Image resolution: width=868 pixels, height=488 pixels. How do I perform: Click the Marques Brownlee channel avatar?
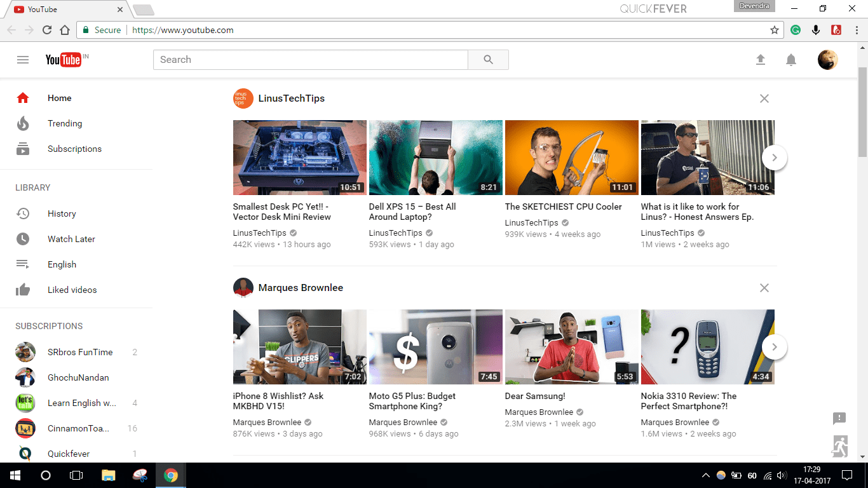[243, 288]
